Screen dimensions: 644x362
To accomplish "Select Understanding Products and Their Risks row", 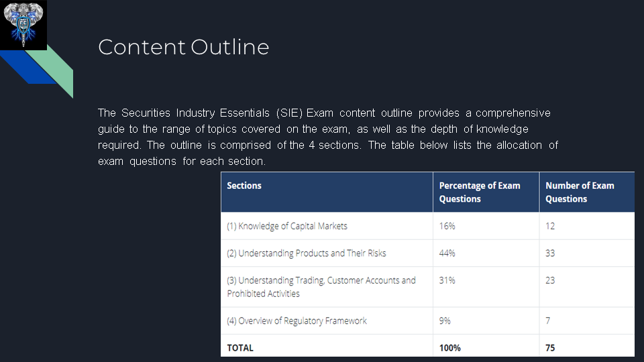I will coord(306,253).
